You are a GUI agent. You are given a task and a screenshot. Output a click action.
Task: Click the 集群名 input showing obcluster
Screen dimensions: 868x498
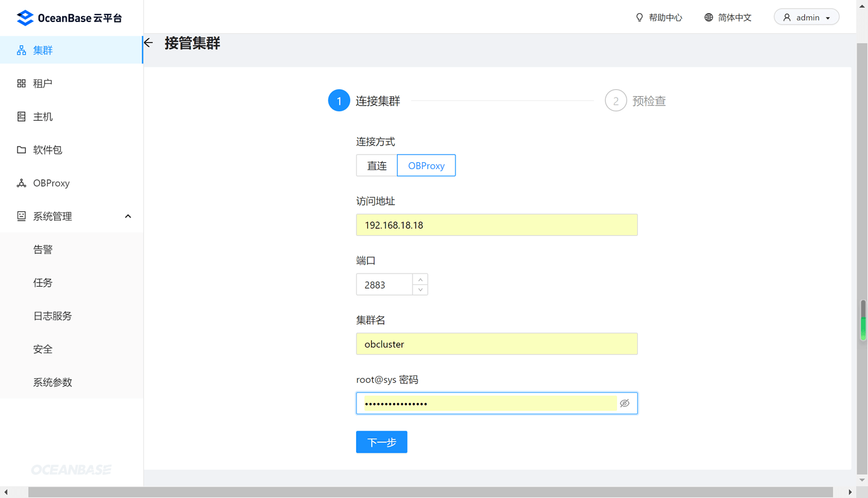[x=496, y=343]
